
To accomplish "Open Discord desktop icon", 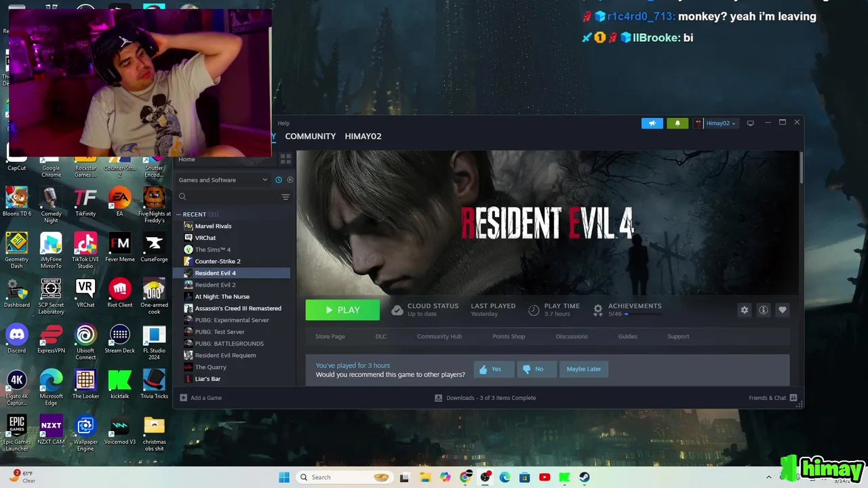I will 17,340.
